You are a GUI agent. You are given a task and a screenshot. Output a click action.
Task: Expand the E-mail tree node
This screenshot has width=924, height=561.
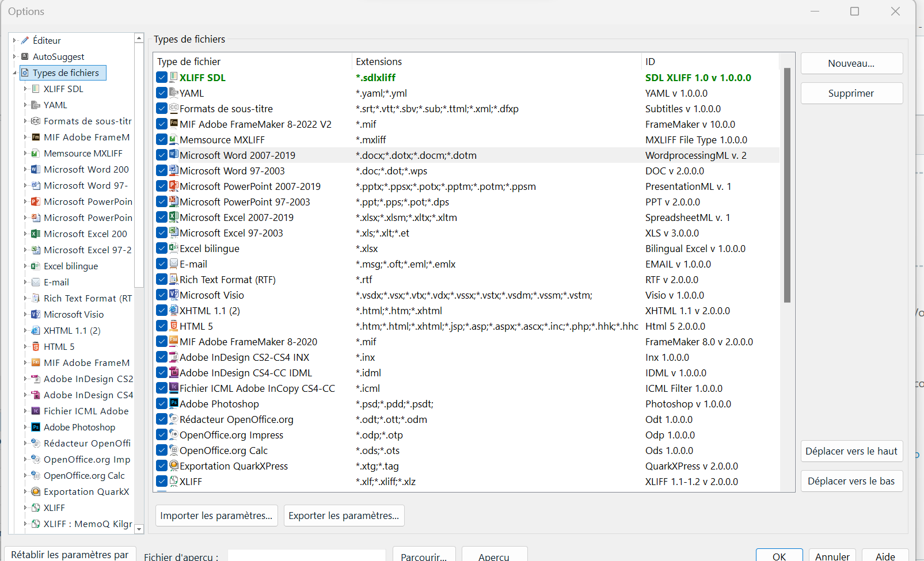tap(25, 282)
